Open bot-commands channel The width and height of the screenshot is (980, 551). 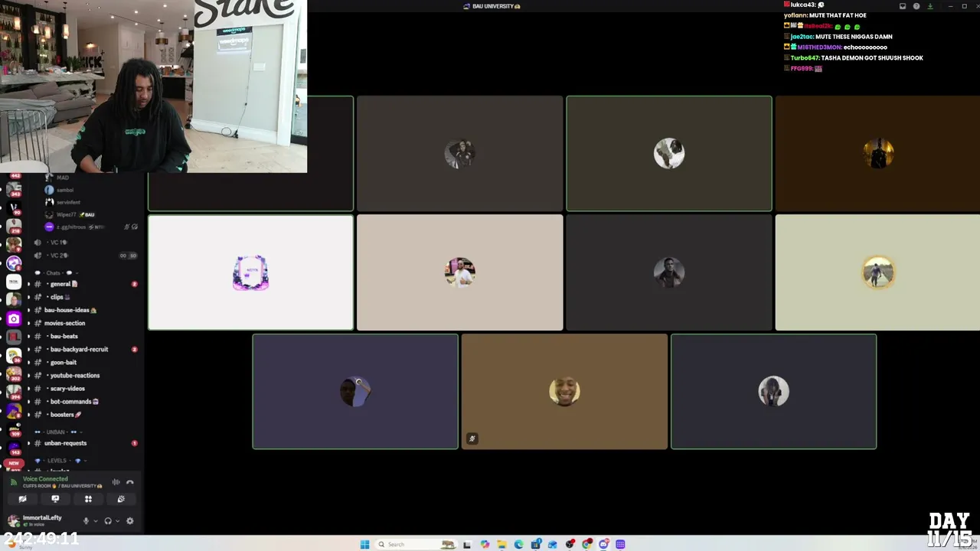(x=84, y=401)
